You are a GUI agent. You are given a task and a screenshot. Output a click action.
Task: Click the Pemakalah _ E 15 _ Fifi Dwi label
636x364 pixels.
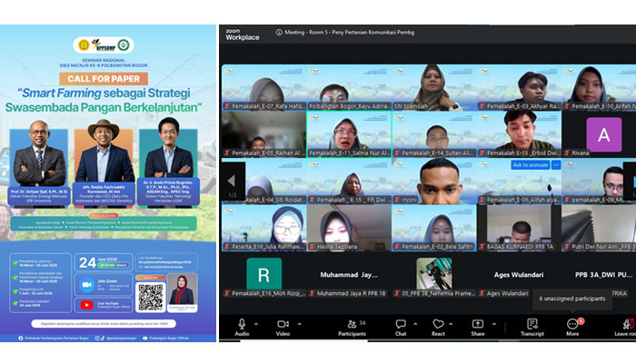(351, 200)
